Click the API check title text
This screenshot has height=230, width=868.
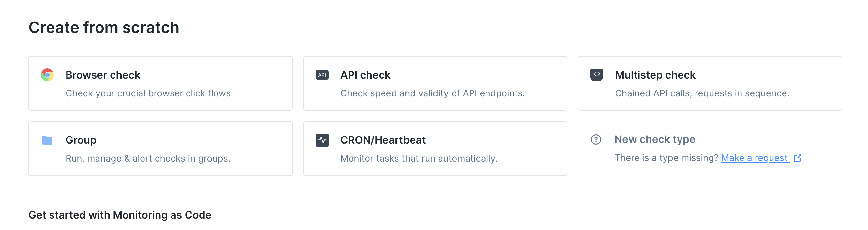click(365, 75)
